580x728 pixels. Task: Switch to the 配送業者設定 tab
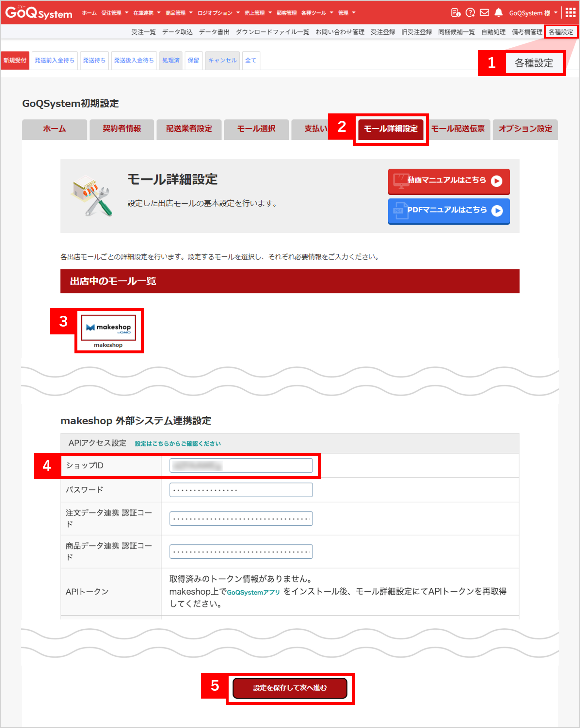189,129
